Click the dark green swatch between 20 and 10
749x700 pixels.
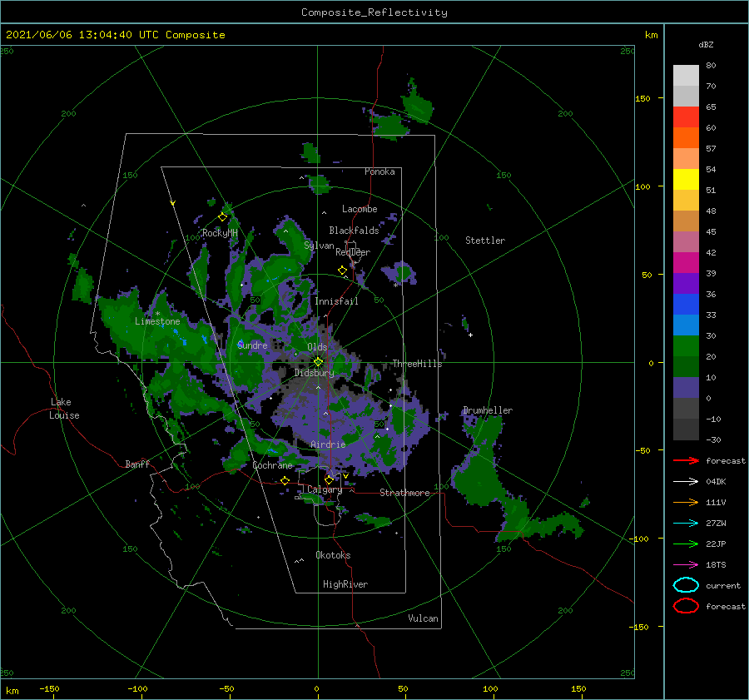686,366
